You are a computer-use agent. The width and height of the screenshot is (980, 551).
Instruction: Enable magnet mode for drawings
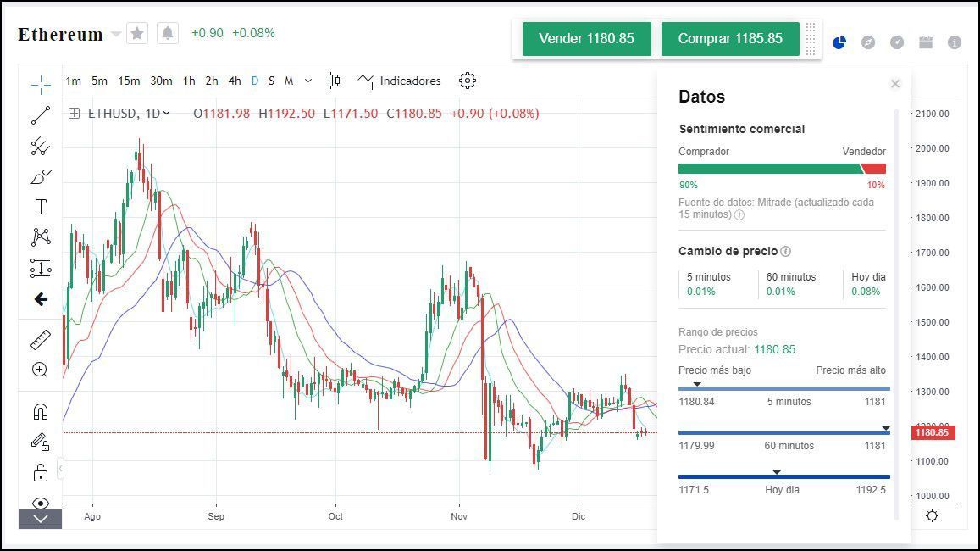tap(40, 409)
